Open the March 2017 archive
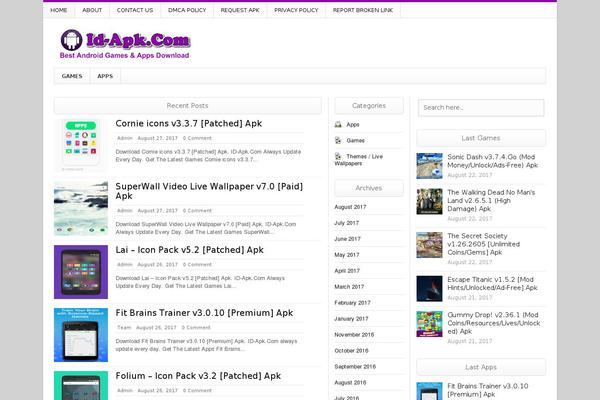Screen dimensions: 600x400 click(x=349, y=287)
